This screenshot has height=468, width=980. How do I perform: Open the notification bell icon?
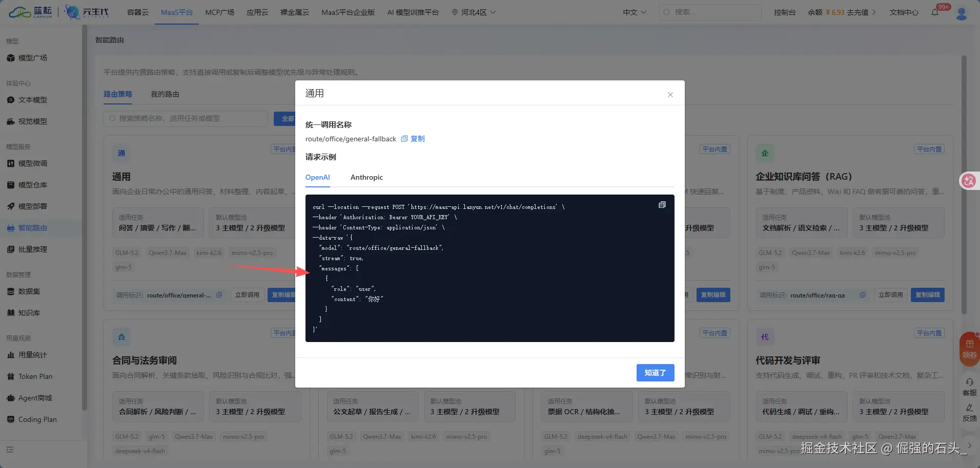click(x=935, y=12)
